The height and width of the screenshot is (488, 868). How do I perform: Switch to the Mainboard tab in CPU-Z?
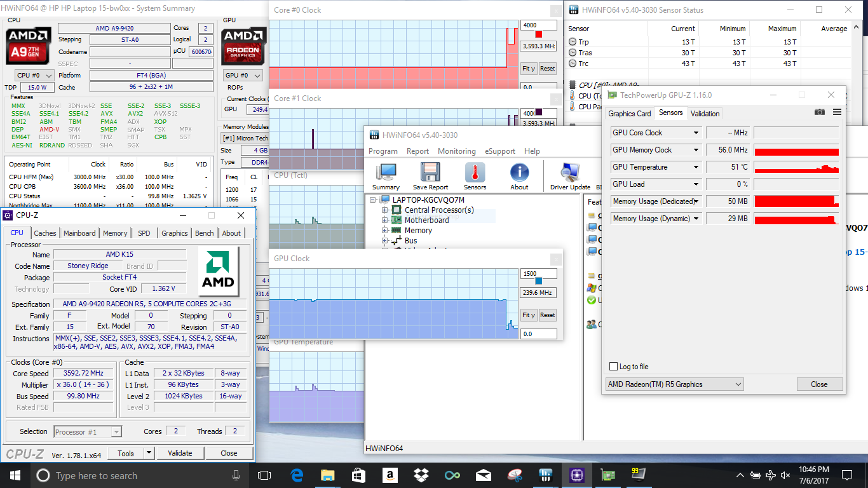79,233
